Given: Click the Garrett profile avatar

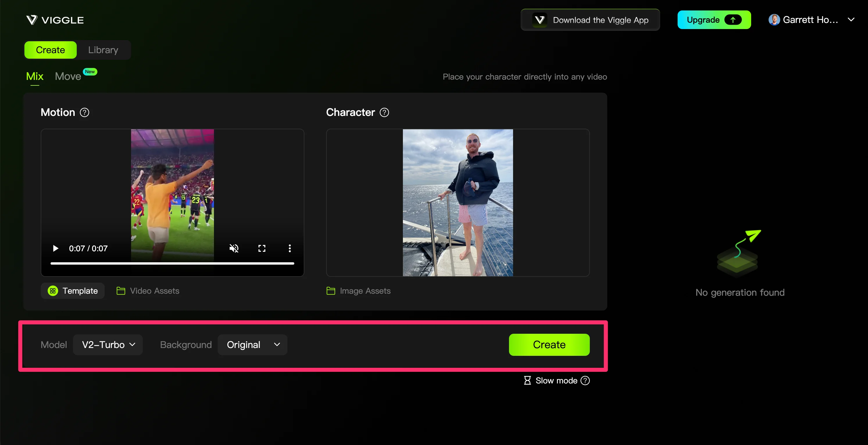Looking at the screenshot, I should (x=774, y=20).
